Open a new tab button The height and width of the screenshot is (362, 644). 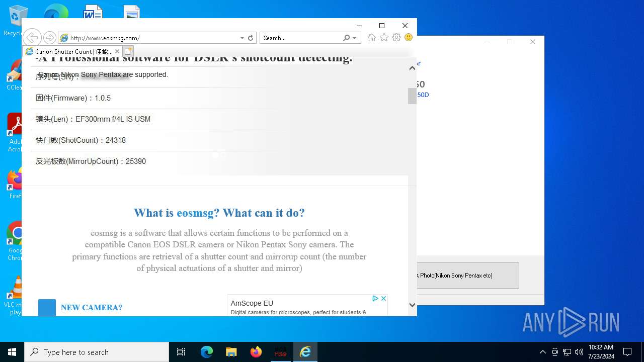[128, 51]
